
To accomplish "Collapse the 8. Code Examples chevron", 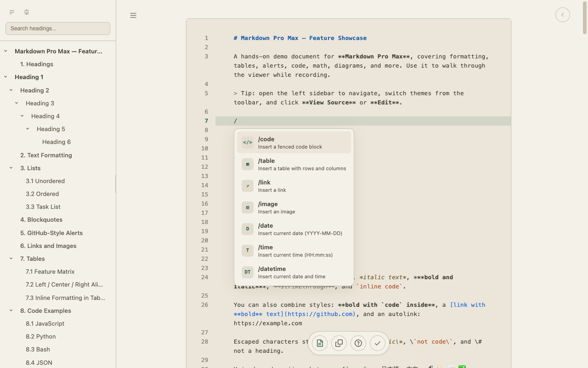I will [11, 310].
